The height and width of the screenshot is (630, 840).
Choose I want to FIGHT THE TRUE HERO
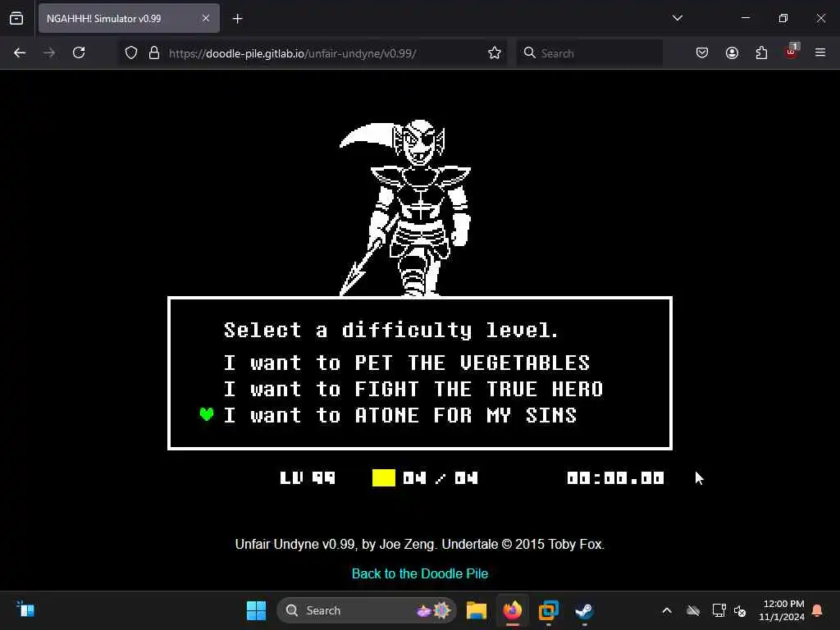(413, 390)
